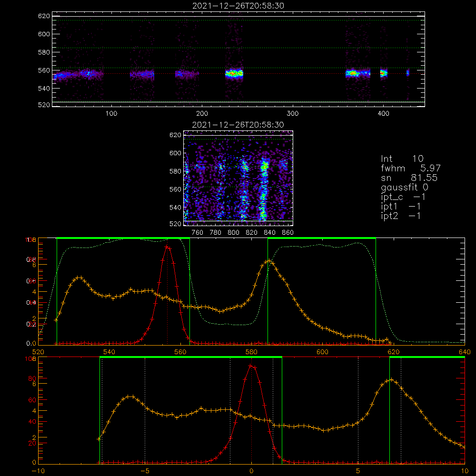Click x-axis label 300 under top spectrogram

(293, 114)
